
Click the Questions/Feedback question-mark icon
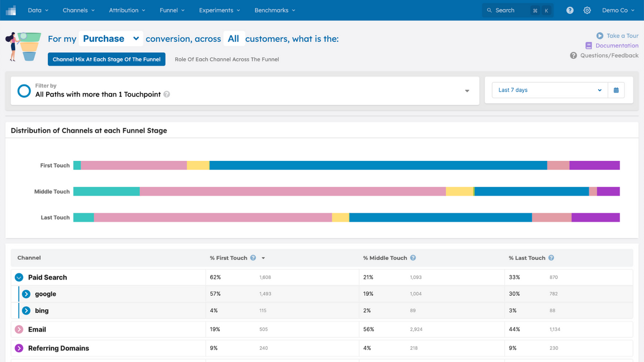click(573, 55)
